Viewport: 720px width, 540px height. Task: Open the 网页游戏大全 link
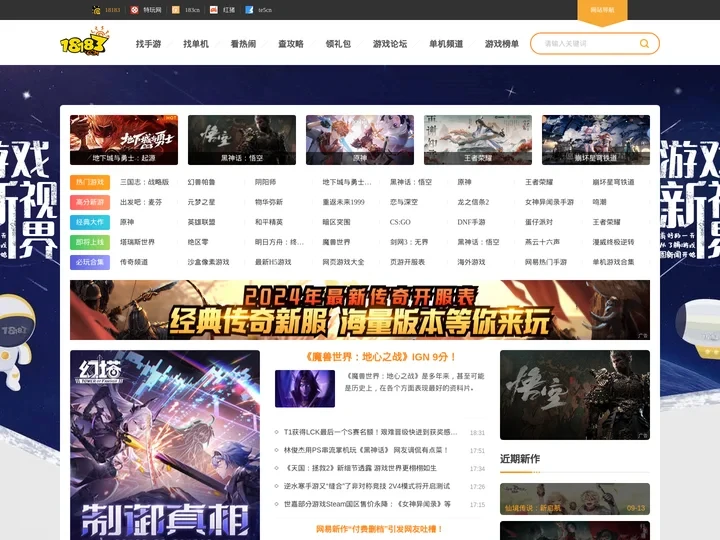tap(343, 262)
